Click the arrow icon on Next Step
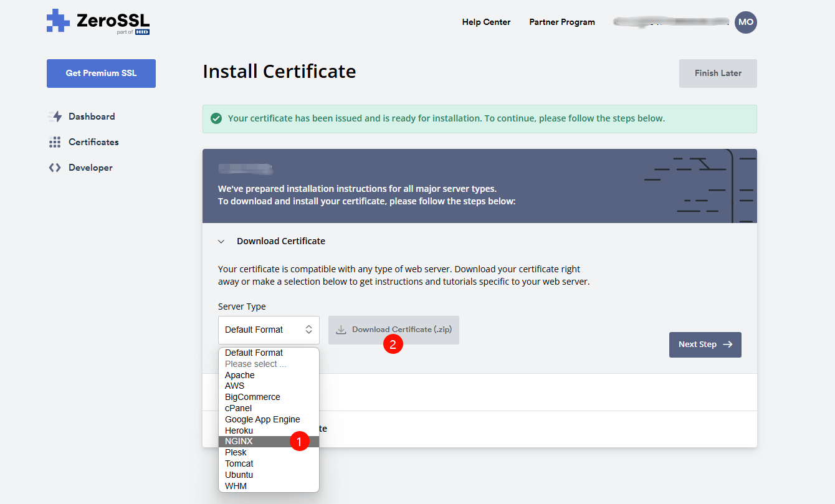Image resolution: width=835 pixels, height=504 pixels. tap(727, 345)
